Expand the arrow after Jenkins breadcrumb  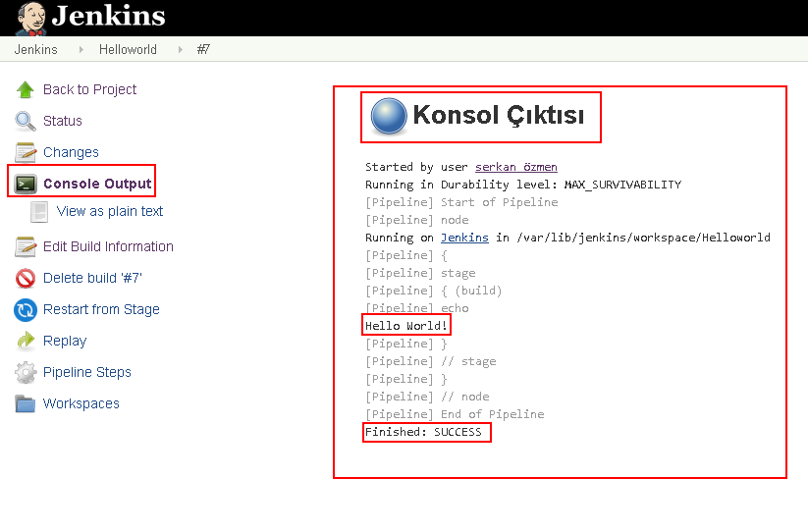(81, 49)
